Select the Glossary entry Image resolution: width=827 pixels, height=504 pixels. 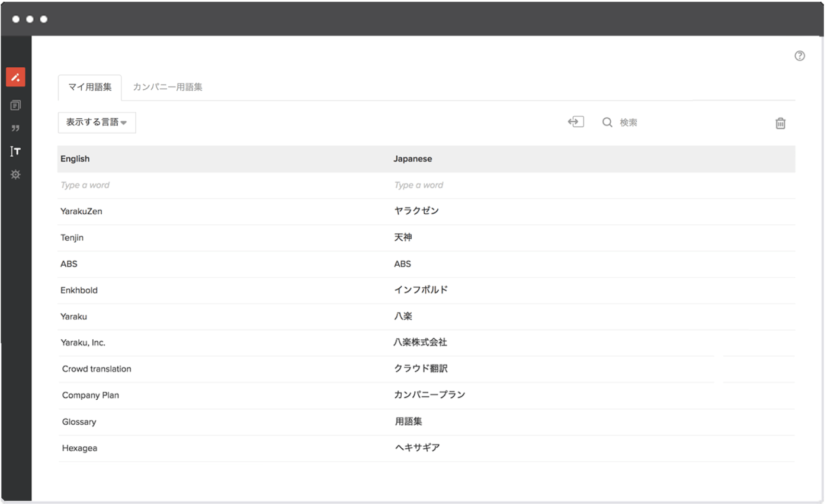tap(79, 422)
